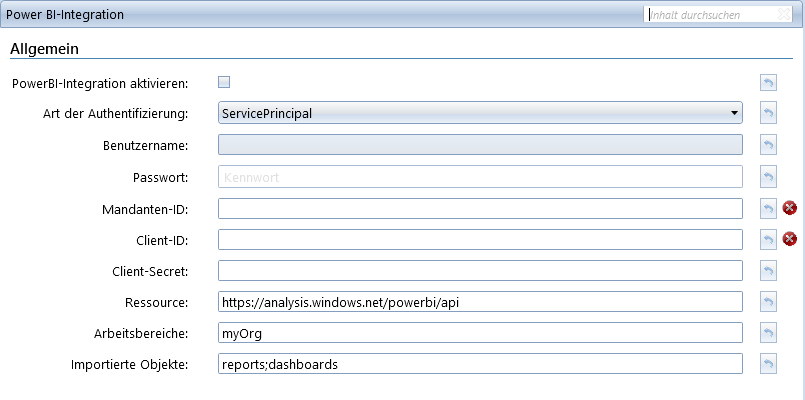This screenshot has height=400, width=805.
Task: Click into the Inhalt durchsuchen search field
Action: click(x=711, y=14)
